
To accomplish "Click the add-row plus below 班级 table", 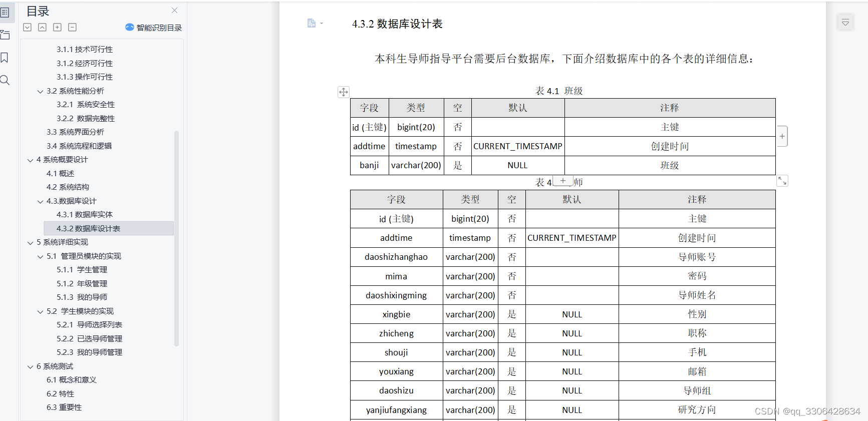I will [x=563, y=181].
